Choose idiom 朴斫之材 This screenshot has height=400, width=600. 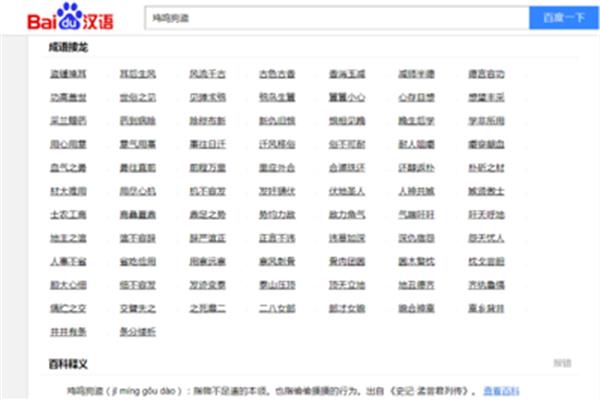(x=486, y=168)
